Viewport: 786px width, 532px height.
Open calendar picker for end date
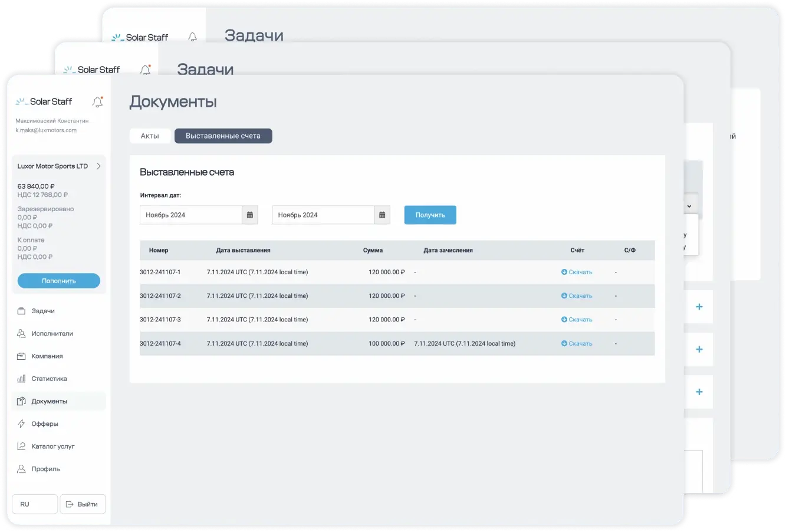tap(382, 215)
